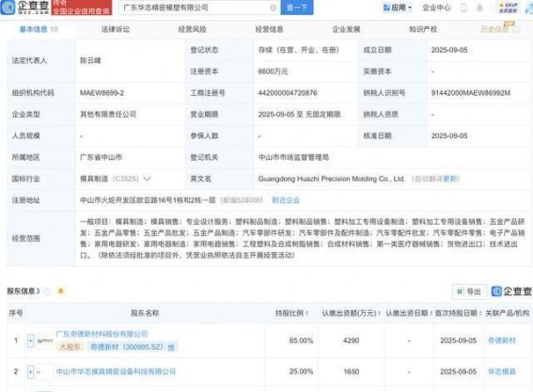The image size is (533, 392).
Task: Select organization code MAEW8699-2
Action: 102,93
